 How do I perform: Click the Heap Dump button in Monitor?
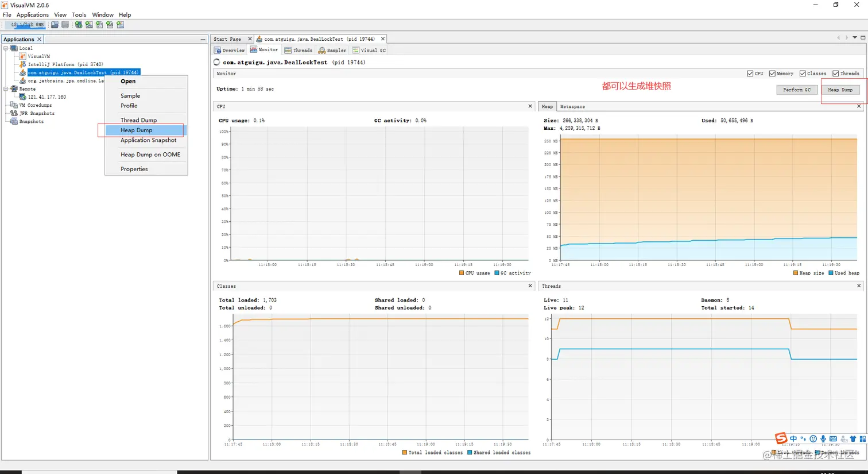[840, 90]
